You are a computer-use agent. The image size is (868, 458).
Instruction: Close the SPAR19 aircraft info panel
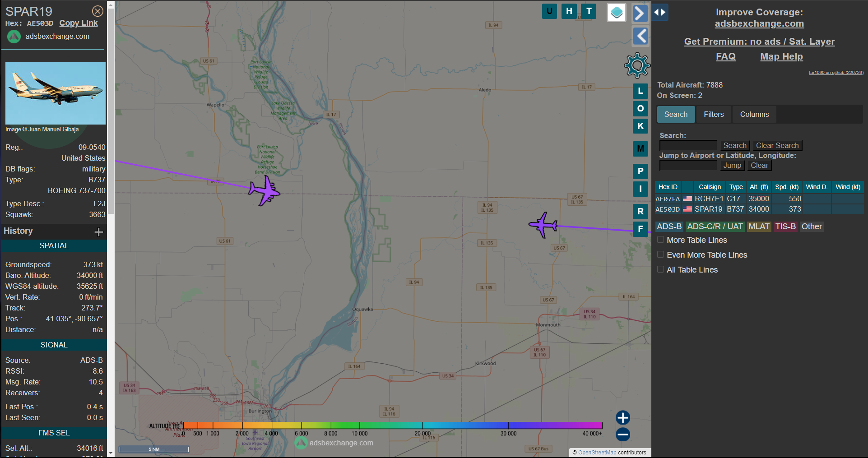coord(97,11)
